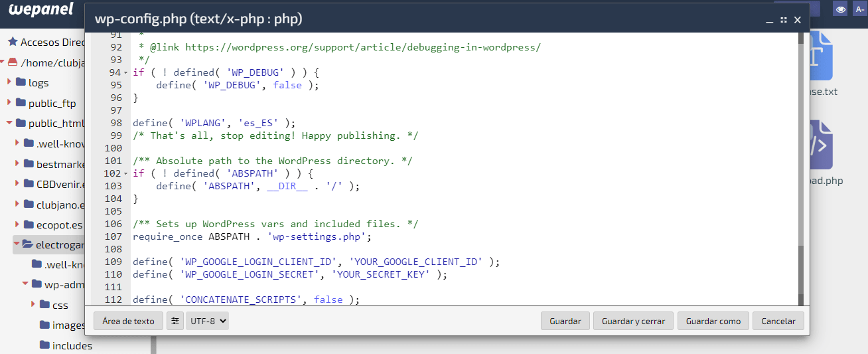Screen dimensions: 868x354
Task: Close the wp-config.php editor with X
Action: tap(798, 21)
